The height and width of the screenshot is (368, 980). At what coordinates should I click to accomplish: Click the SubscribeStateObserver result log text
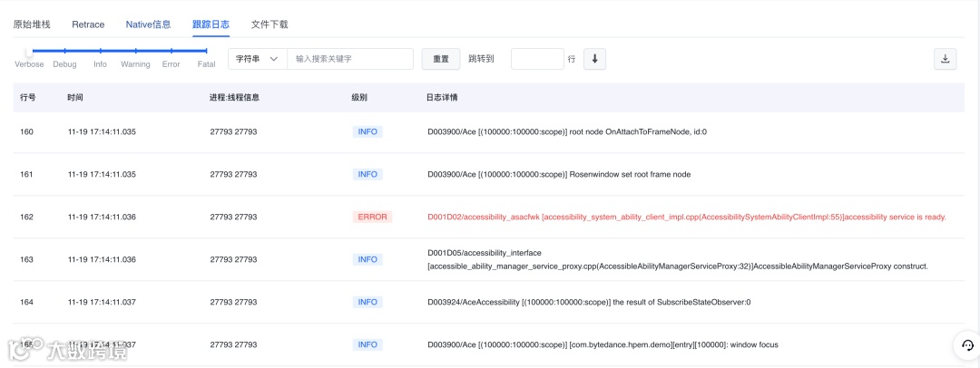[589, 302]
